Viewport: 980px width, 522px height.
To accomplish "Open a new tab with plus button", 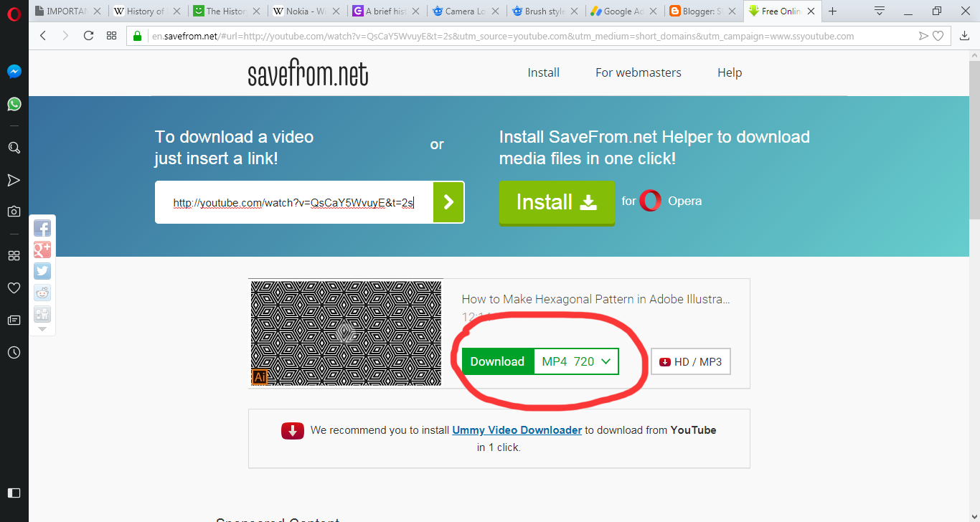I will (x=833, y=11).
